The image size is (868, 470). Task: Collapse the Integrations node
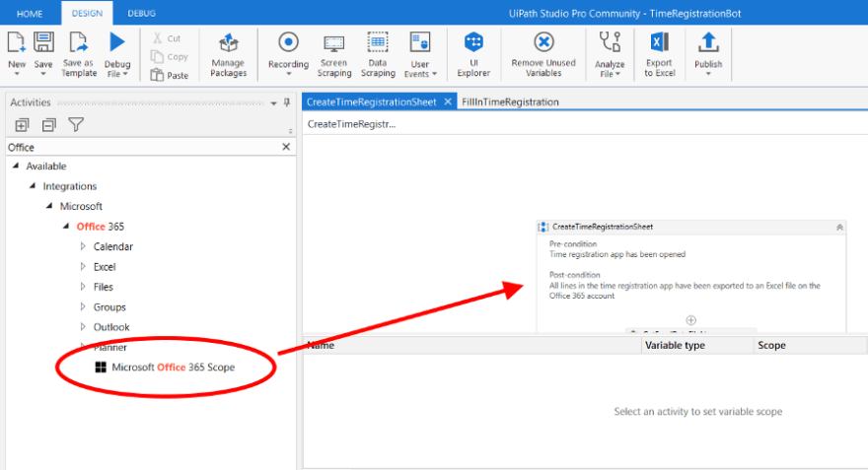tap(33, 186)
